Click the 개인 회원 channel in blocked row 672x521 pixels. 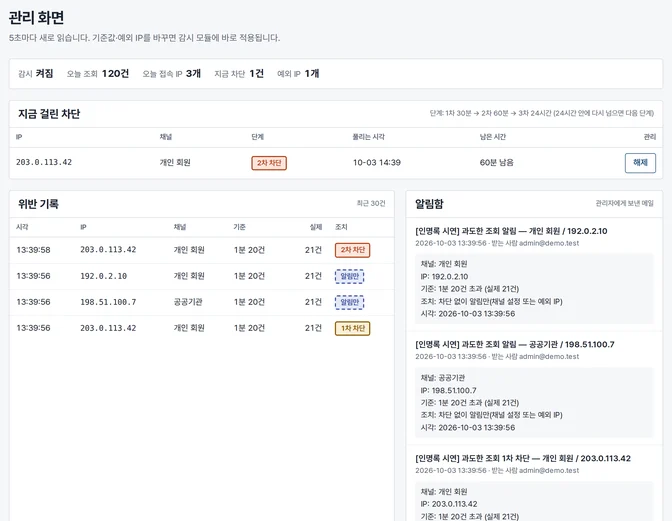point(175,162)
